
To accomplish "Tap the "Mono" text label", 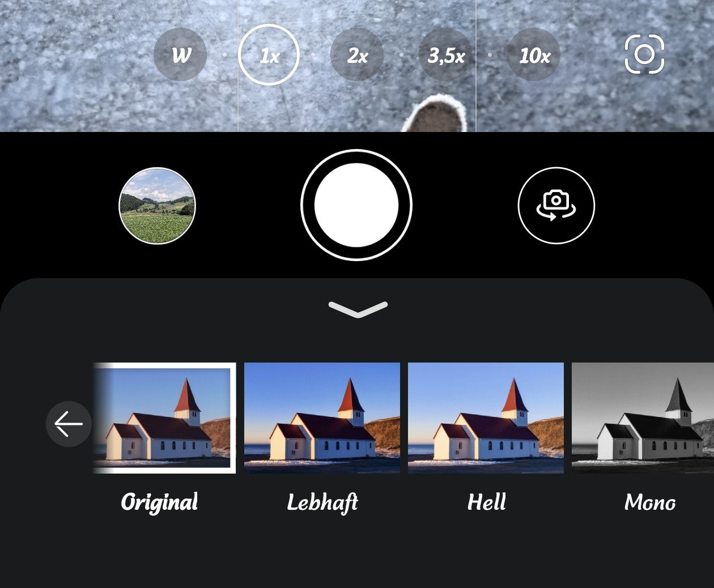I will pyautogui.click(x=649, y=502).
